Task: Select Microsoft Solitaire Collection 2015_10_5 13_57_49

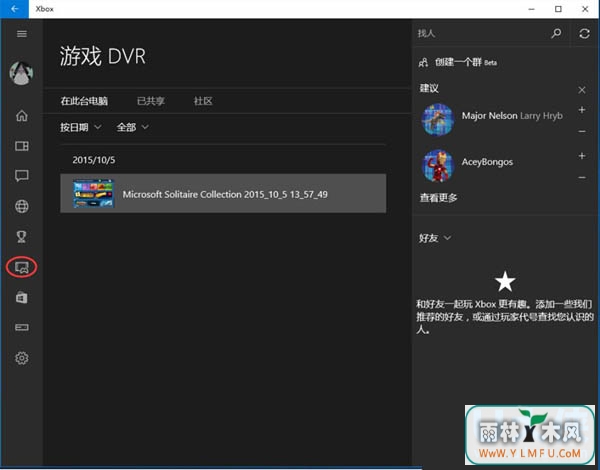Action: pyautogui.click(x=223, y=193)
